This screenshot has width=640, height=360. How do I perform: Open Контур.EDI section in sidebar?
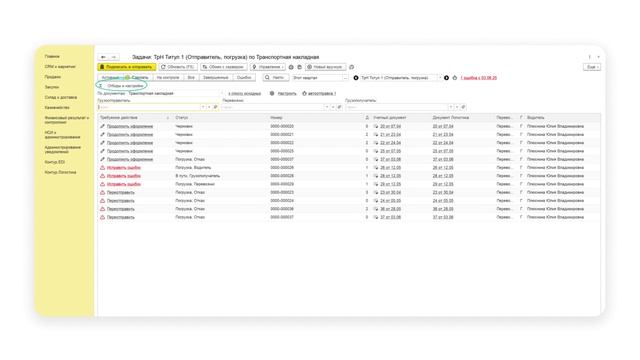55,162
